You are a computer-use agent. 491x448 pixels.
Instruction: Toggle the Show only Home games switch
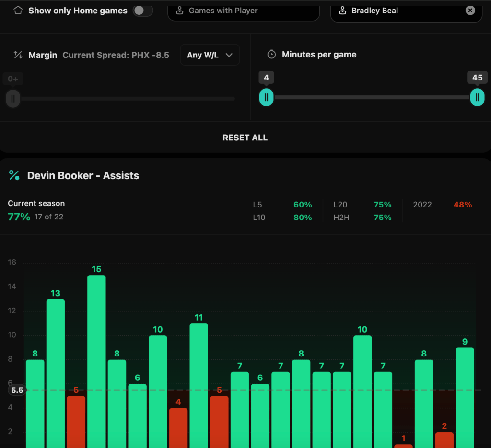click(142, 11)
